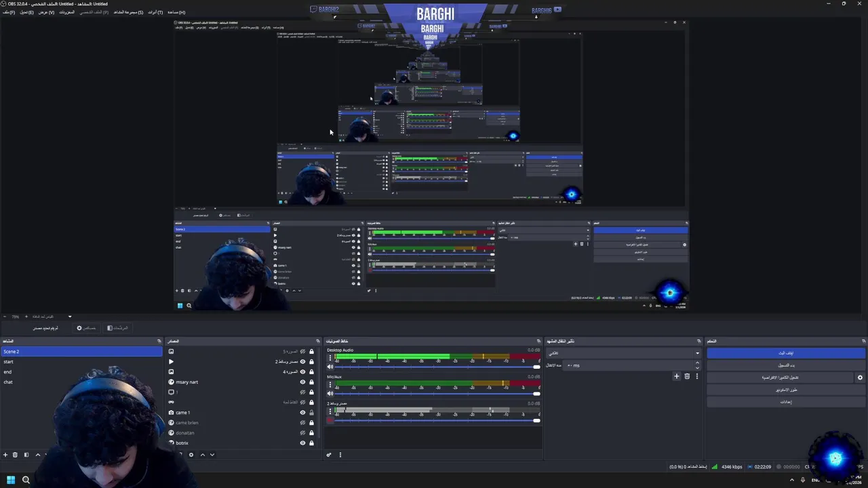The height and width of the screenshot is (488, 868).
Task: Hide the msary nart source via eye icon
Action: point(302,382)
